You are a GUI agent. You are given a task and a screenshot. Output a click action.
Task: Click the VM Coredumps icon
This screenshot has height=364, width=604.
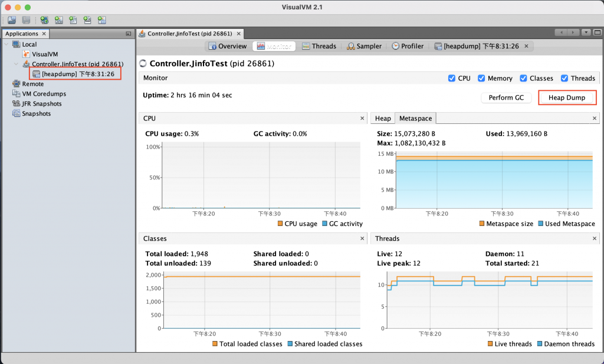tap(16, 94)
